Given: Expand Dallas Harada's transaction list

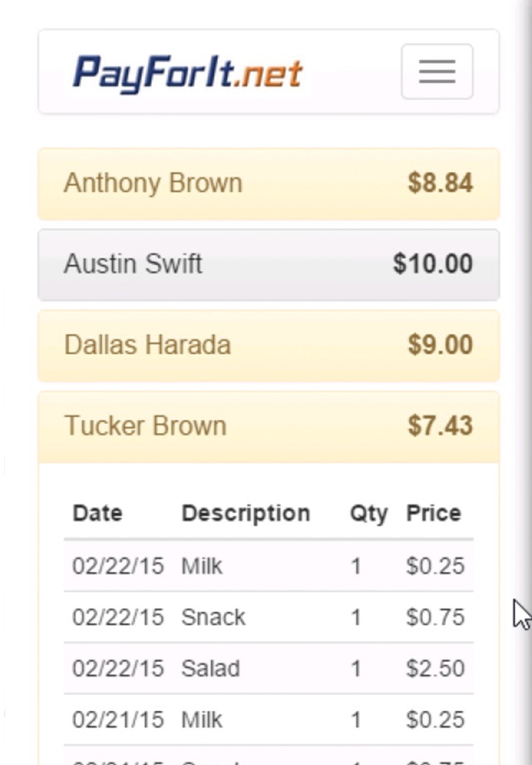Looking at the screenshot, I should tap(148, 345).
